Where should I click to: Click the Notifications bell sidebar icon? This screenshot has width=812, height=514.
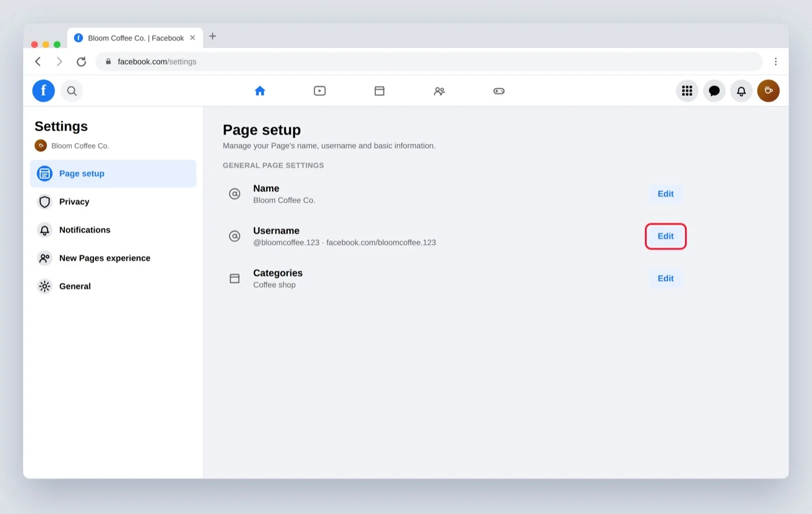(45, 230)
